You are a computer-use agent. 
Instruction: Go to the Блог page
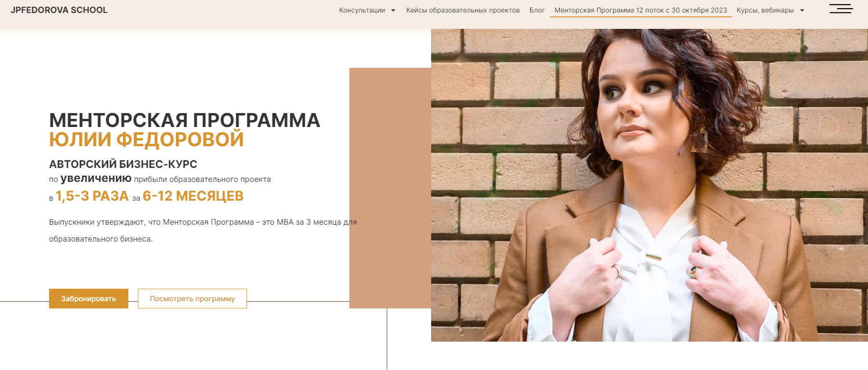[x=537, y=10]
